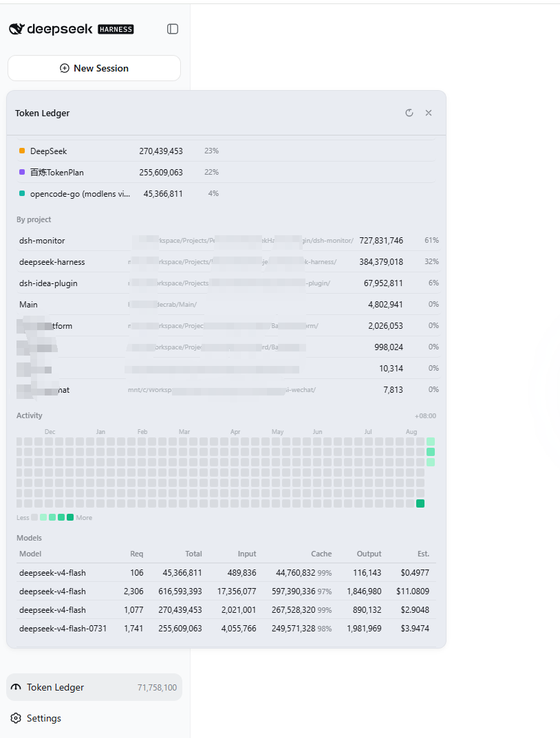Click the $3.9474 estimated cost
Screen dimensions: 560x738
coord(415,629)
